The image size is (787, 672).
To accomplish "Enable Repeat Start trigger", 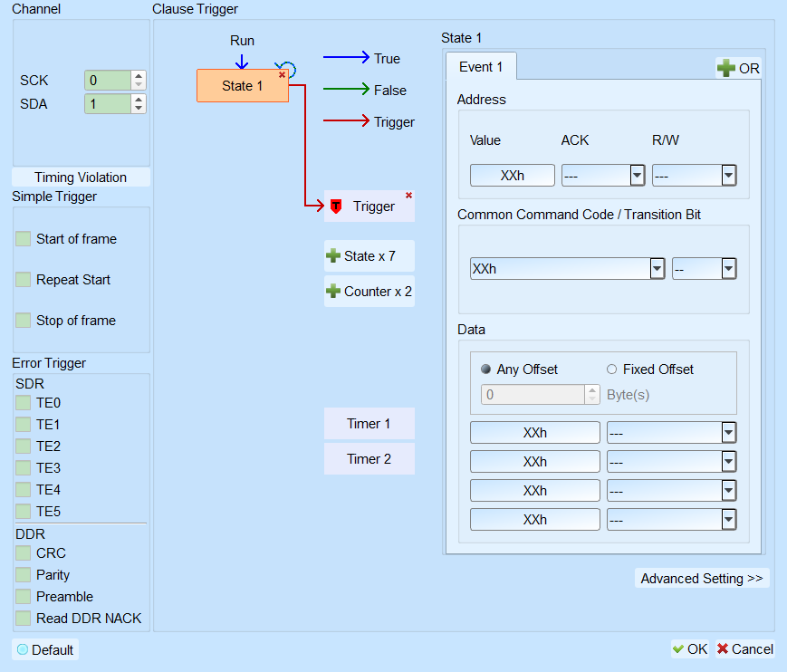I will pos(23,280).
